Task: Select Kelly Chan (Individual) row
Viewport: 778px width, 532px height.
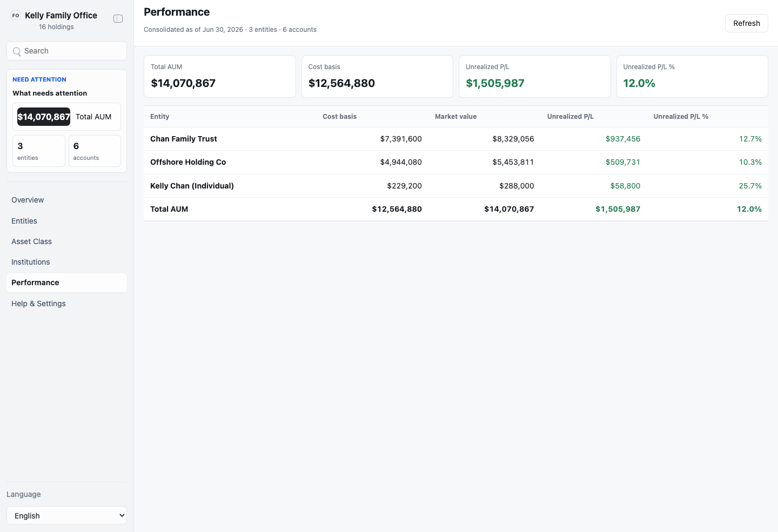Action: point(456,186)
